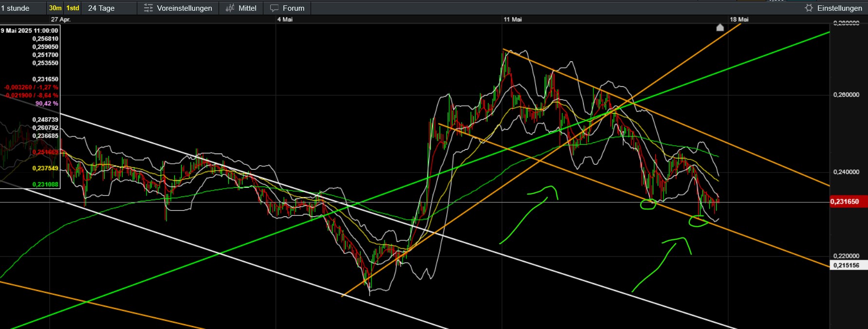Click the 0,253550 value in info box
The height and width of the screenshot is (329, 868).
pos(45,63)
